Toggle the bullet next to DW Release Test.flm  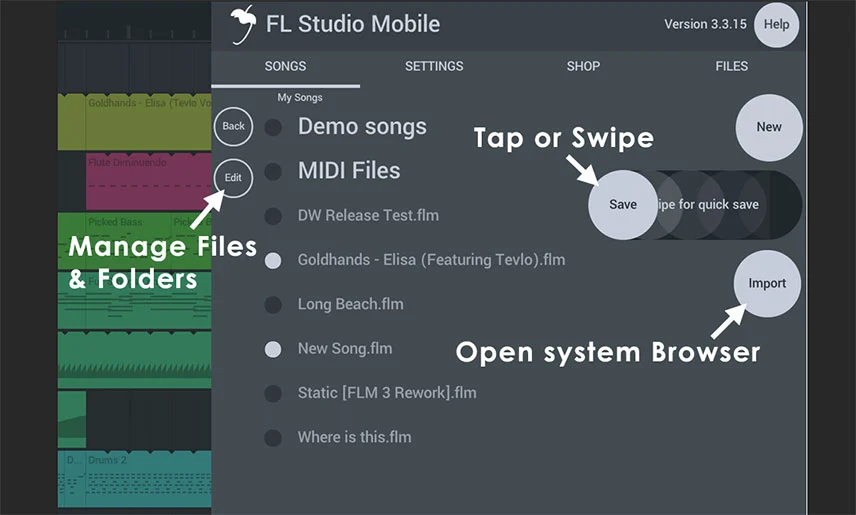273,216
